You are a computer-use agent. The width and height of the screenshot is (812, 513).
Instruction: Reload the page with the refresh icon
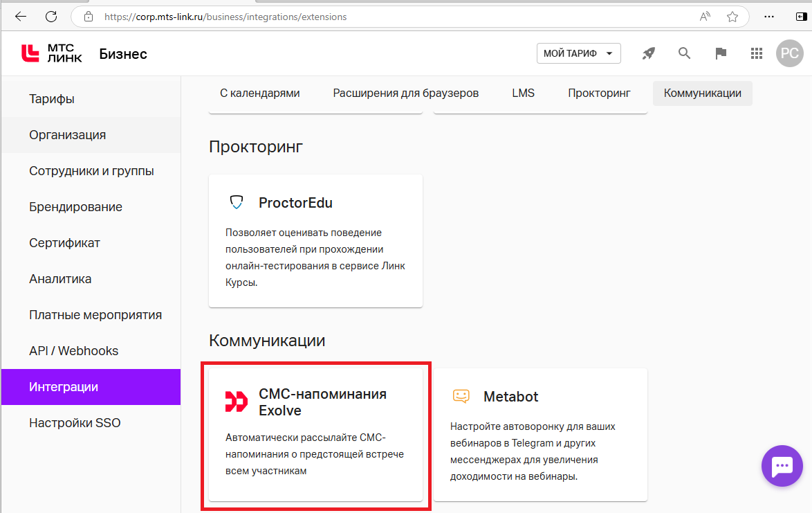(x=51, y=17)
